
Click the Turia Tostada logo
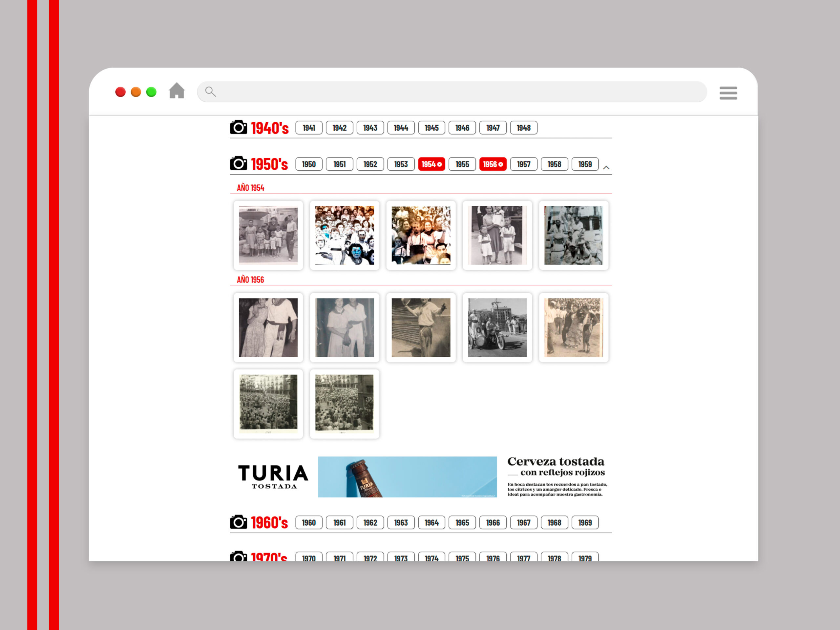273,476
